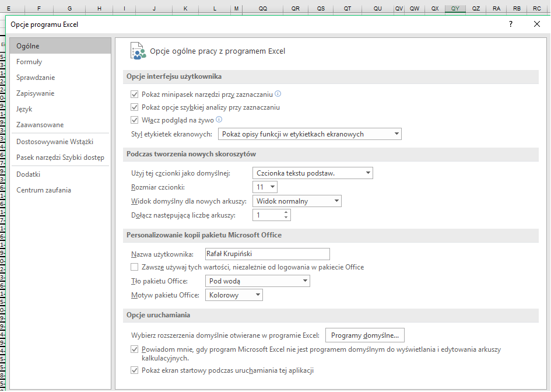
Task: Disable Pokaż ekran startowy checkbox
Action: pyautogui.click(x=134, y=370)
